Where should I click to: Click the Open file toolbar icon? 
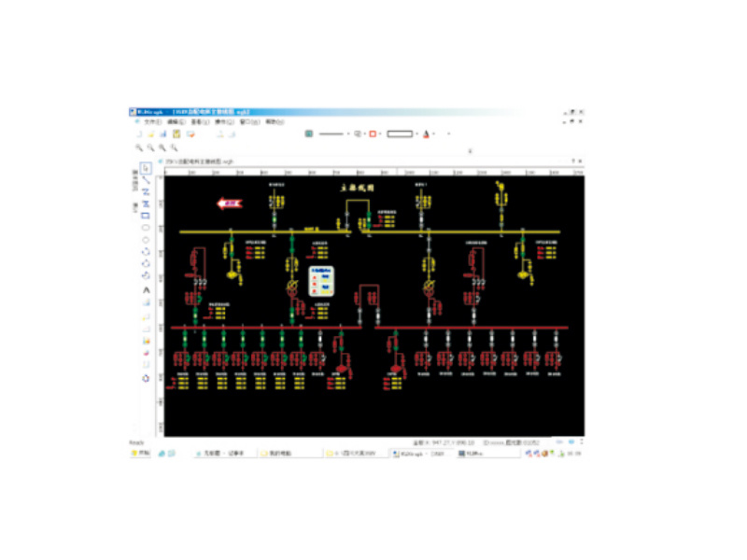(151, 134)
